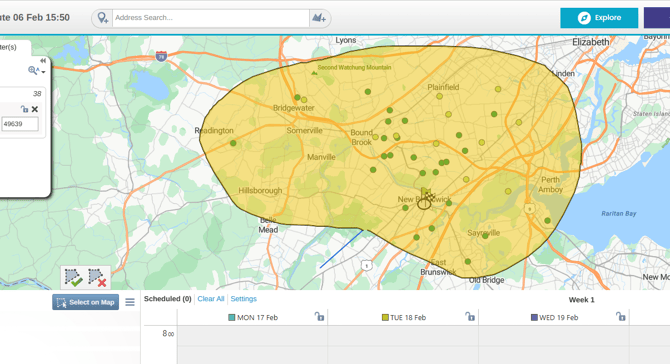Screen dimensions: 670x364
Task: Click the Address Search input field
Action: tap(211, 18)
